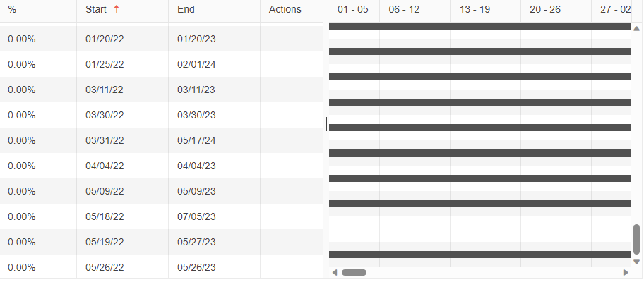
Task: Select the row starting 03/31/22
Action: (x=105, y=140)
